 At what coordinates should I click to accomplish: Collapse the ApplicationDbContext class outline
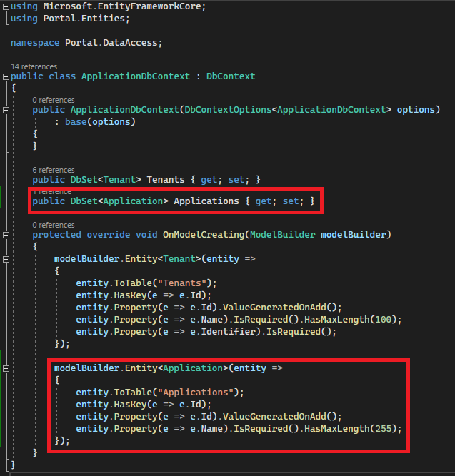point(6,76)
